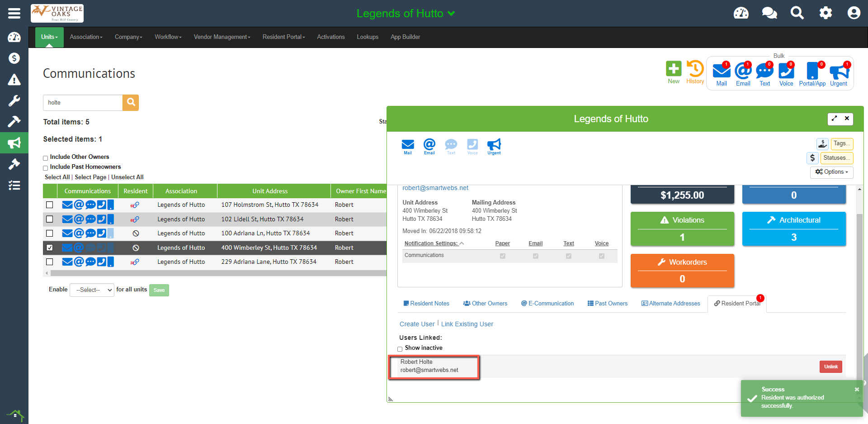
Task: Open the hamburger menu at top left
Action: [14, 13]
